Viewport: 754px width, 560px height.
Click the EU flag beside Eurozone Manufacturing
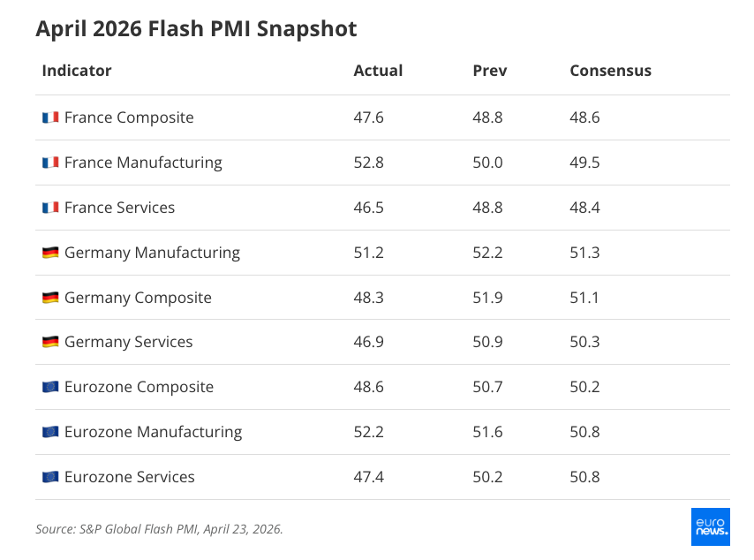[x=50, y=432]
